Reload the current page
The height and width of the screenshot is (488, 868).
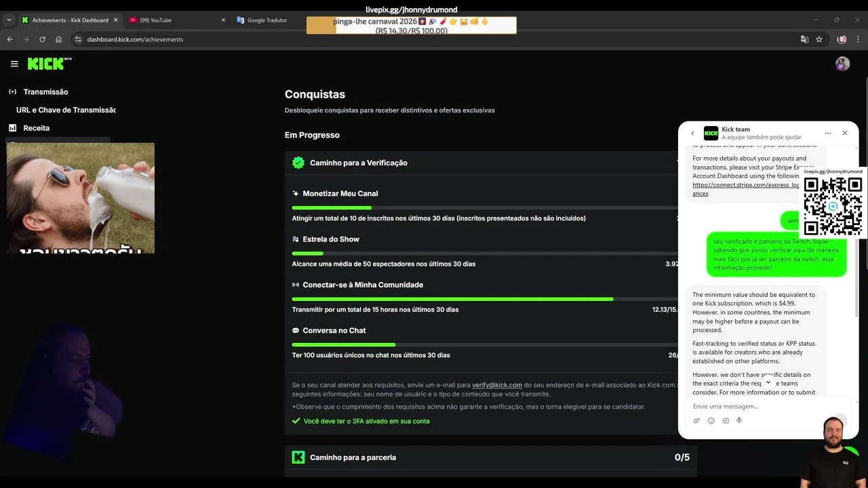[x=43, y=39]
